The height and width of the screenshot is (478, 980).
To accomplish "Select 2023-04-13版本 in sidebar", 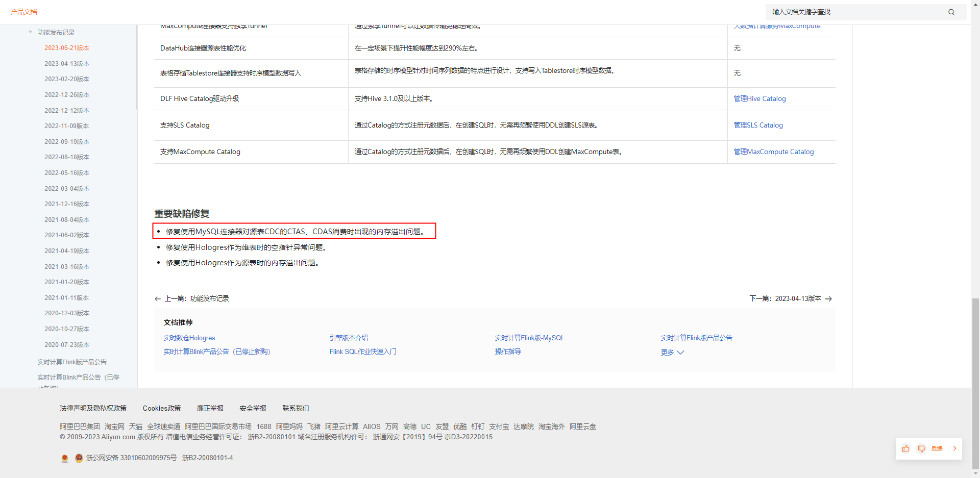I will (67, 64).
